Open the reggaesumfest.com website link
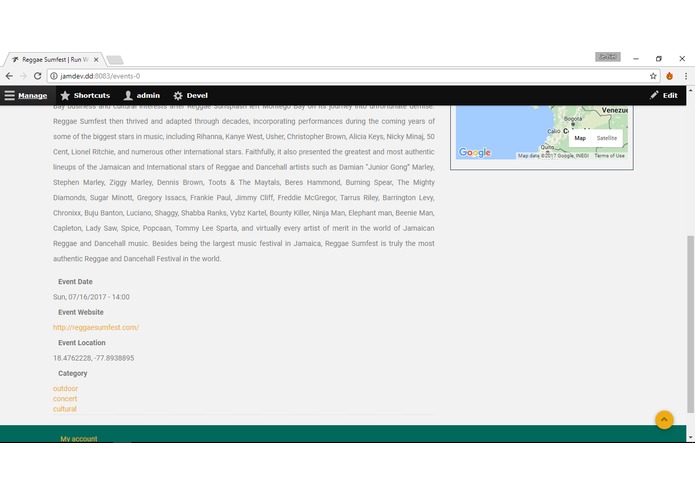 click(96, 327)
